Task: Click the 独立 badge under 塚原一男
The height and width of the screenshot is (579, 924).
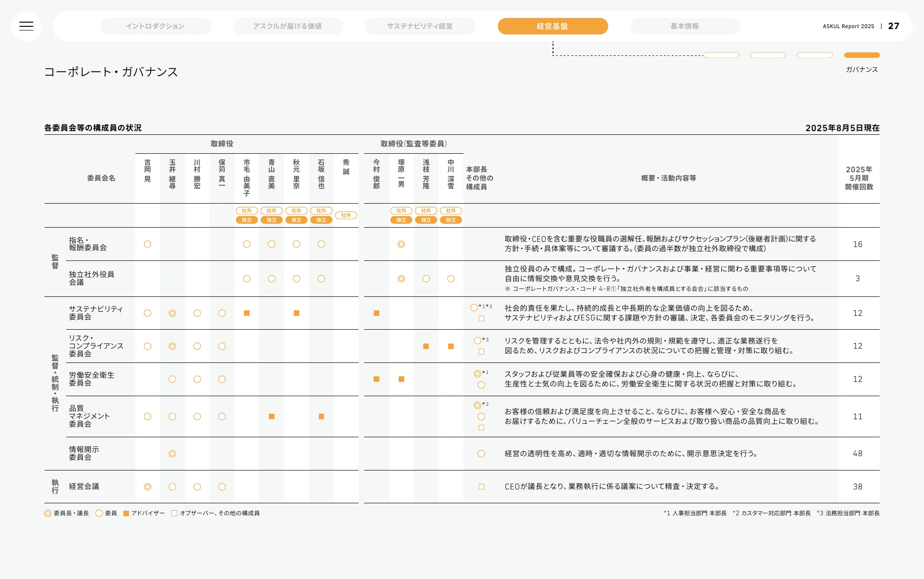Action: 401,220
